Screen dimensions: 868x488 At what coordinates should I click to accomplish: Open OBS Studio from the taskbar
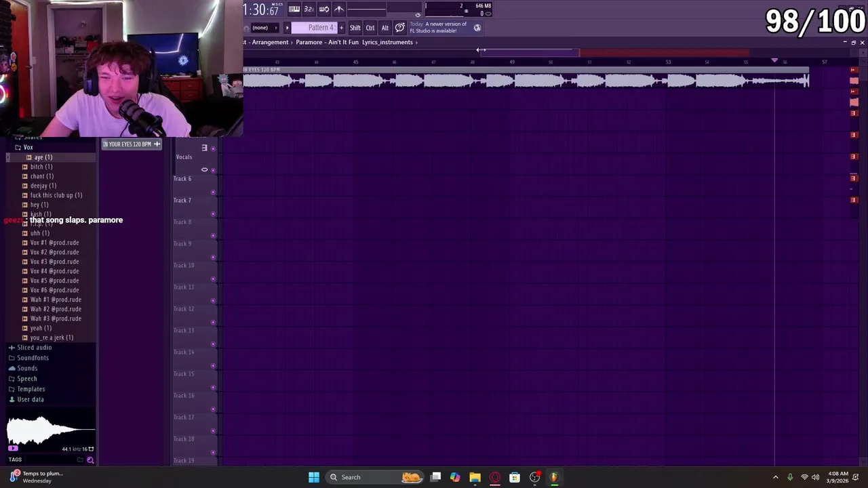[535, 477]
